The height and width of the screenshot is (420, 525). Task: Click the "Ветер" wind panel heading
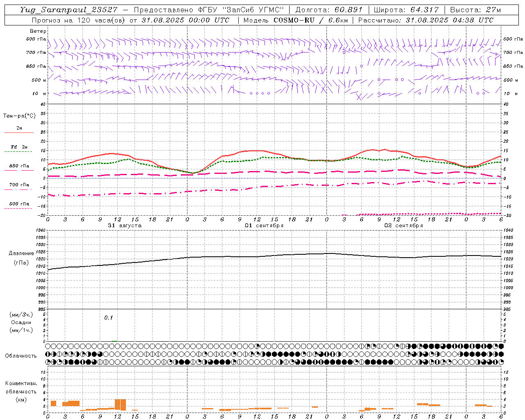point(38,31)
